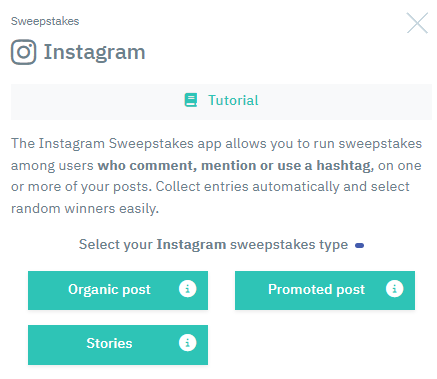Screen dimensions: 437x379
Task: Click 'Select your Instagram sweepstakes type' heading
Action: 213,245
